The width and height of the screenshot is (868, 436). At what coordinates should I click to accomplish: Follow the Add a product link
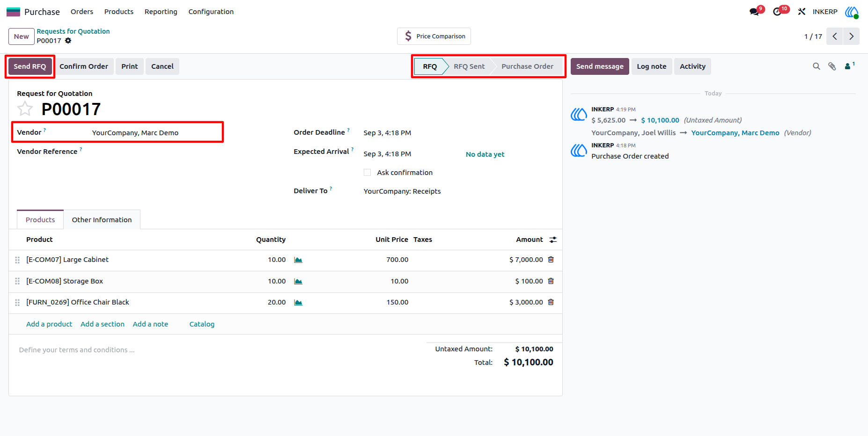coord(49,324)
